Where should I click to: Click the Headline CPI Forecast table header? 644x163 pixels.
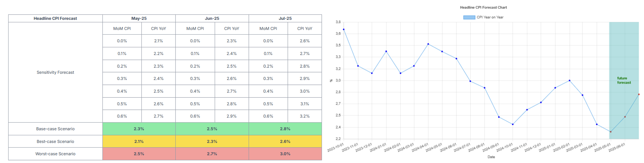point(55,18)
